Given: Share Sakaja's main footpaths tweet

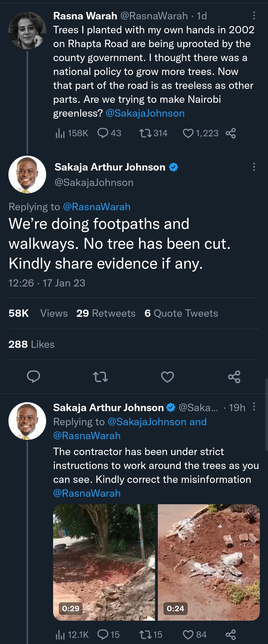Looking at the screenshot, I should pyautogui.click(x=234, y=377).
